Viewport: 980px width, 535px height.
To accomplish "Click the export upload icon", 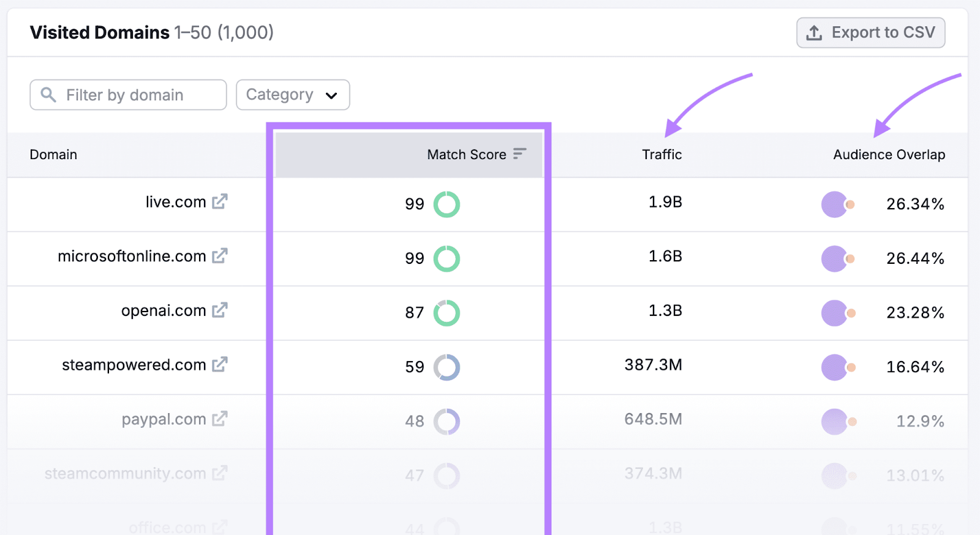I will [814, 33].
